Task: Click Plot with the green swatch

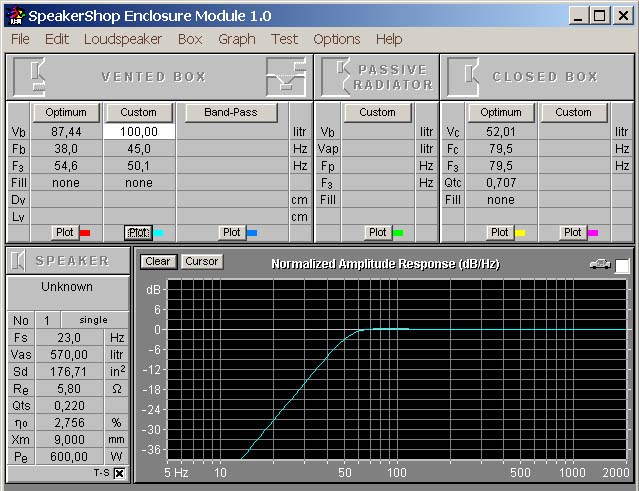Action: (x=377, y=233)
